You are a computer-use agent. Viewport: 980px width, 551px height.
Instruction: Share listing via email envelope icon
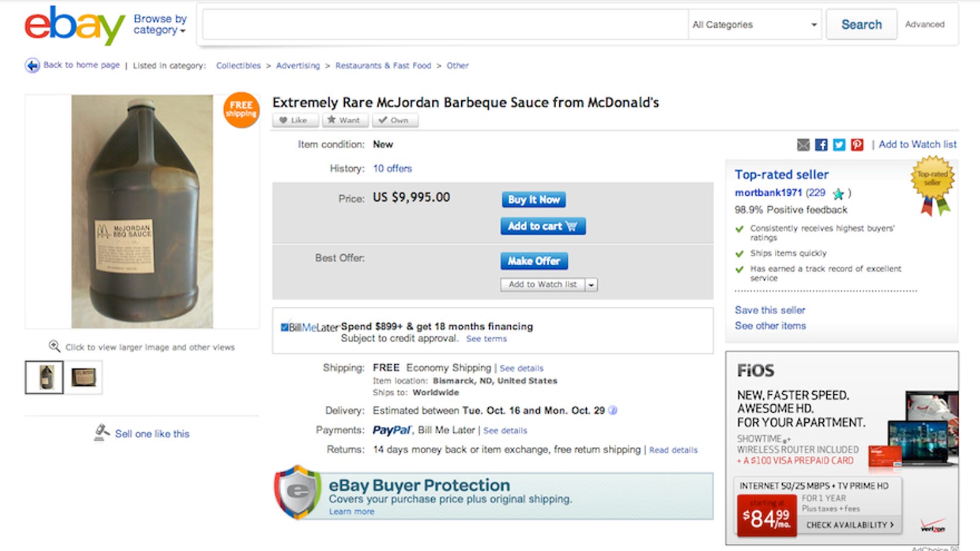pyautogui.click(x=803, y=144)
